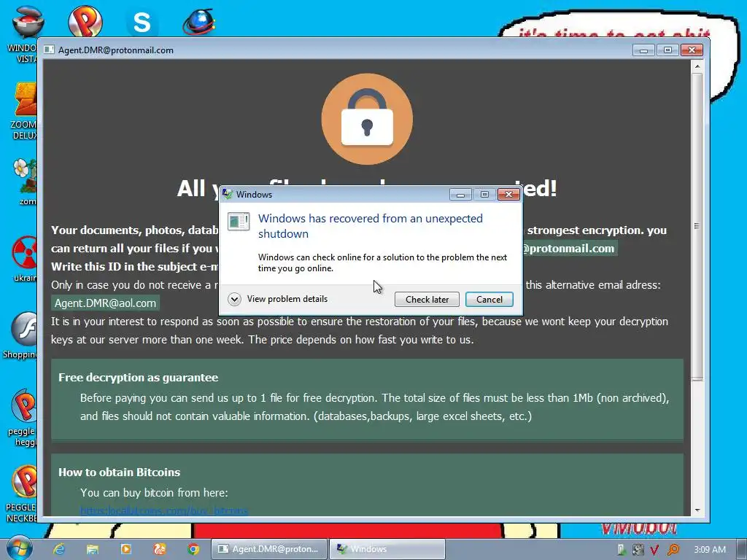The height and width of the screenshot is (560, 747).
Task: Launch Google Chrome from the taskbar
Action: 193,549
